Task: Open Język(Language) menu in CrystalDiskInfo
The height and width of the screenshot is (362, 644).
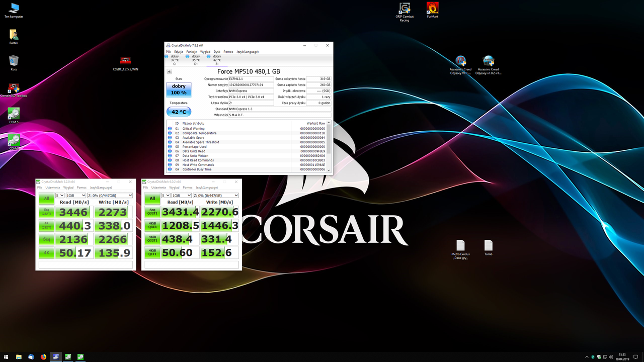Action: [248, 52]
